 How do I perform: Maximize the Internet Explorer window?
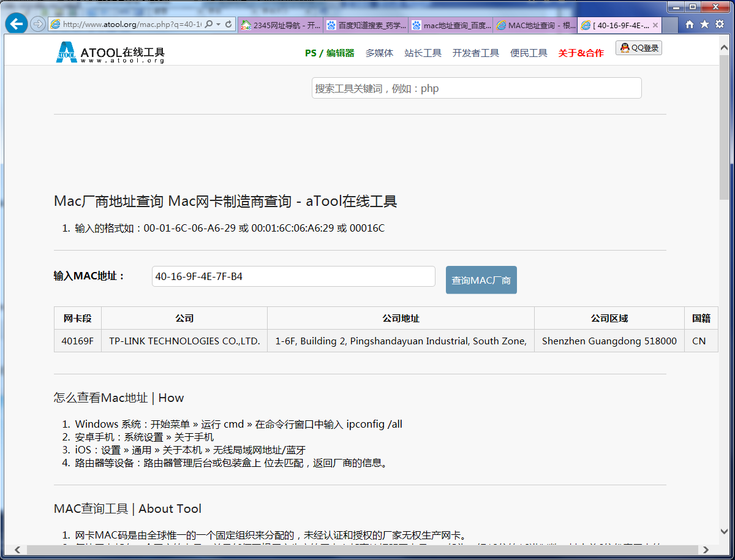[x=693, y=7]
